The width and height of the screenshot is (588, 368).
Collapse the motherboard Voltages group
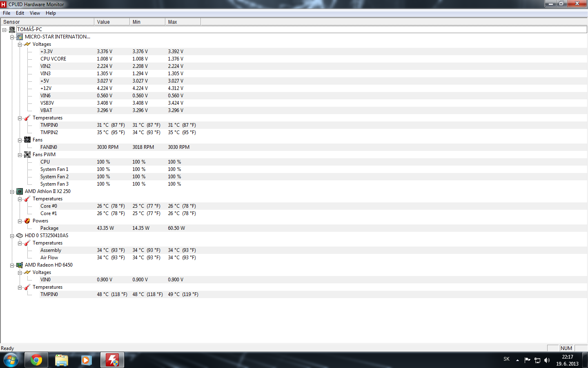20,45
